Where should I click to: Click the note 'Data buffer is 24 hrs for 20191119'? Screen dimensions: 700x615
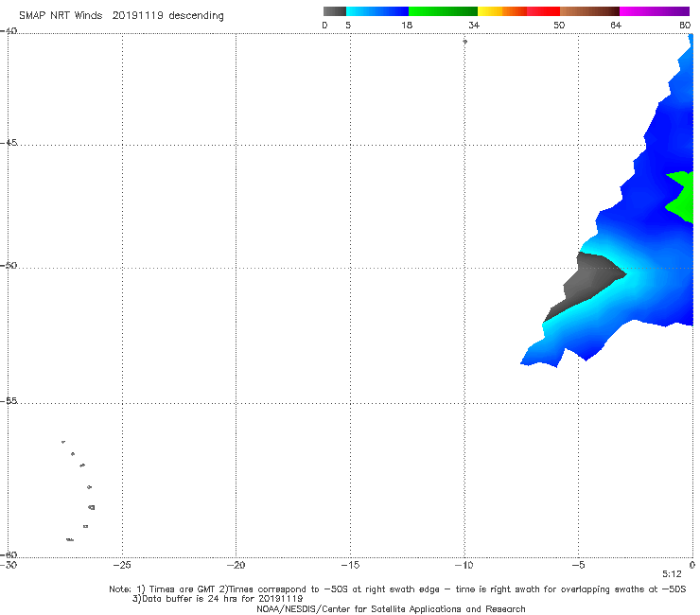point(218,599)
